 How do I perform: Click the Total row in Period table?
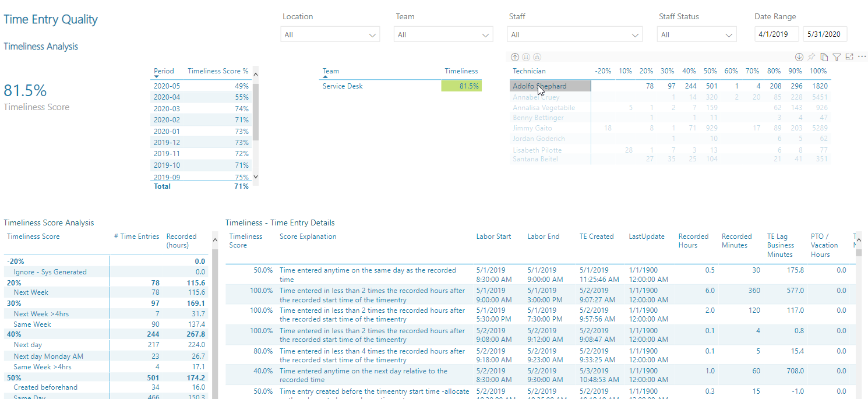(x=202, y=186)
